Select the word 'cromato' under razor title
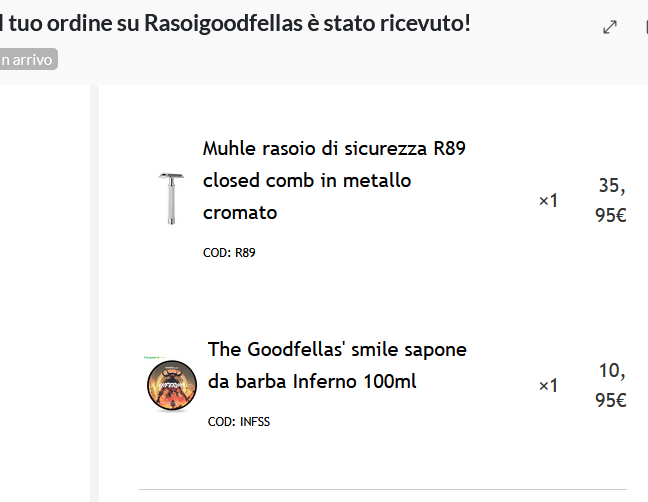This screenshot has width=648, height=502. click(240, 213)
